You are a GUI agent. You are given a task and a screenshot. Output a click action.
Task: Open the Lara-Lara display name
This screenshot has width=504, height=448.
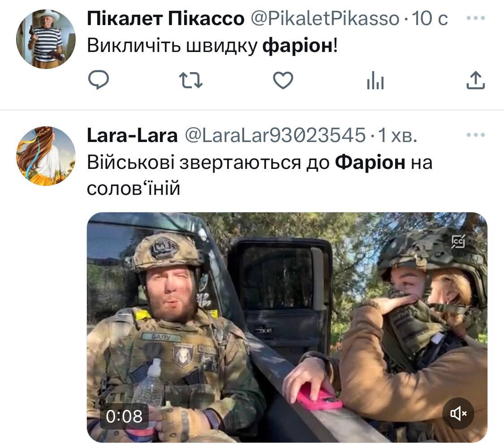tap(132, 135)
